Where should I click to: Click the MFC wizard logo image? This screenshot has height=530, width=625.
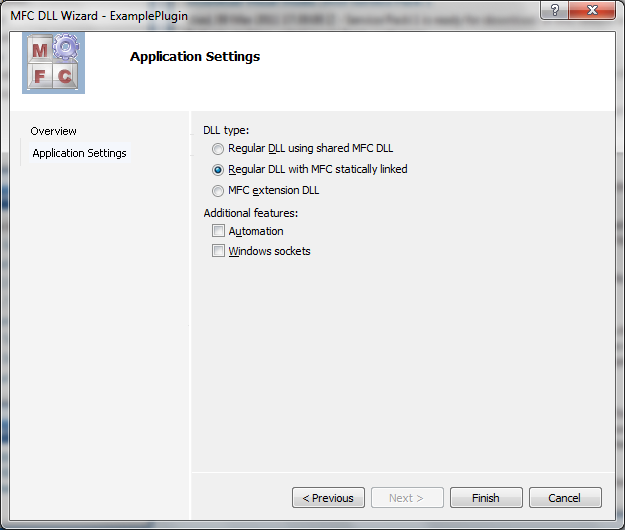click(x=53, y=63)
